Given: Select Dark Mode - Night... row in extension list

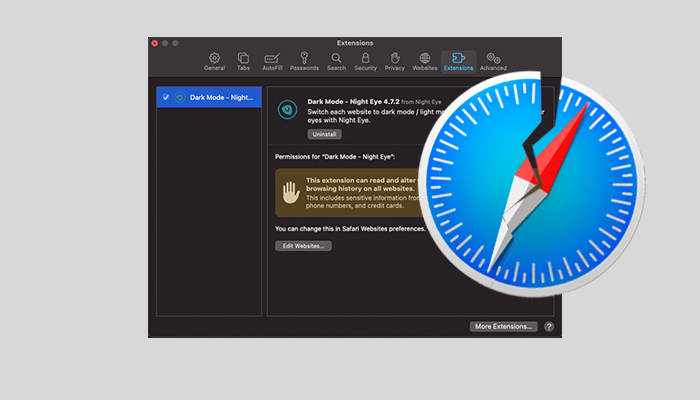Looking at the screenshot, I should pos(209,97).
